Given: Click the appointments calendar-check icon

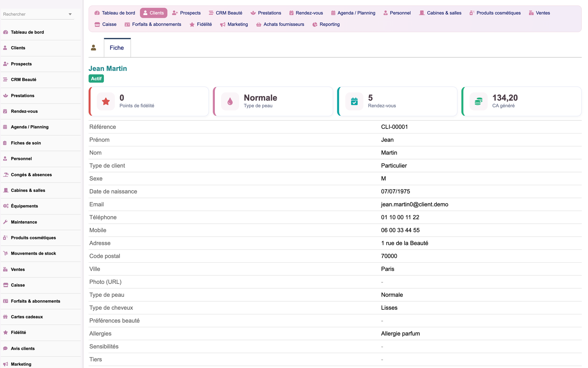Looking at the screenshot, I should point(354,101).
